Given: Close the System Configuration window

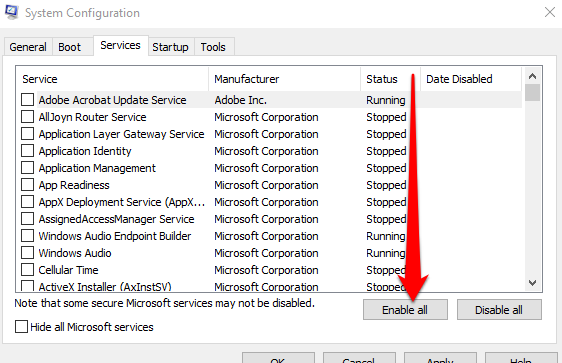Looking at the screenshot, I should (549, 12).
